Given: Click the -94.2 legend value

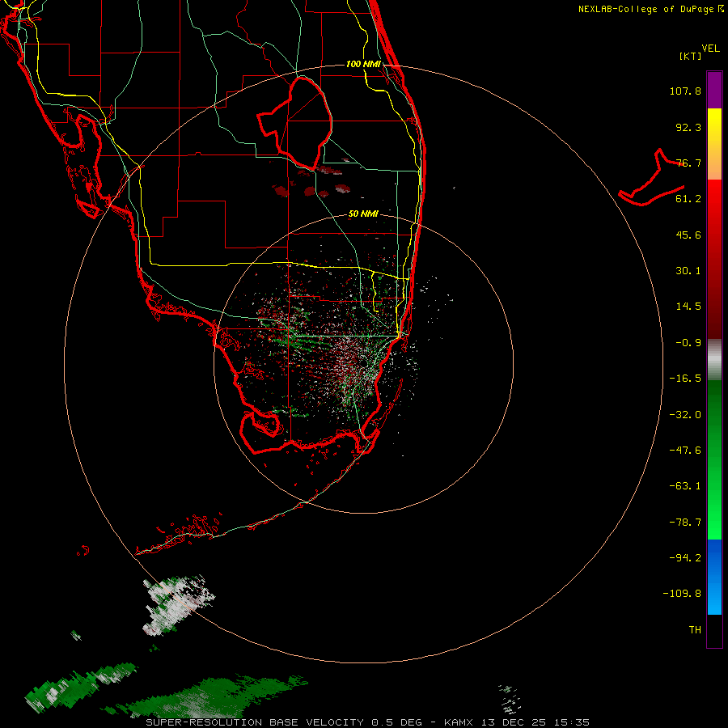Looking at the screenshot, I should coord(685,558).
